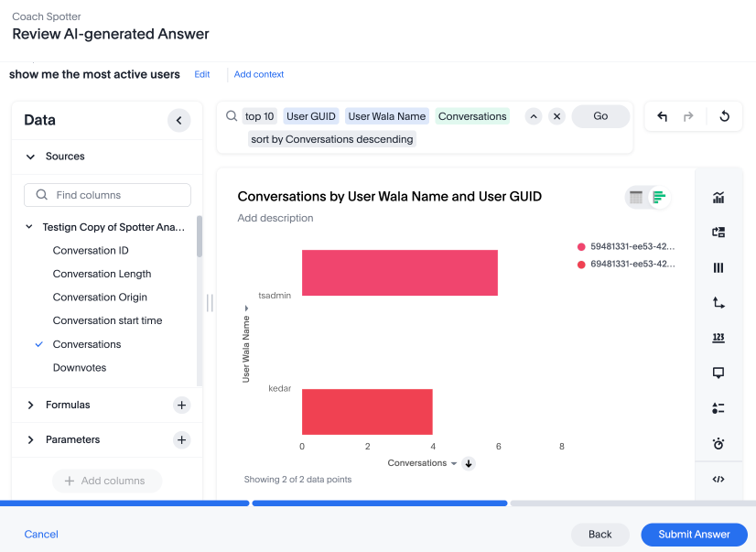Select the change visualization icon
Image resolution: width=756 pixels, height=552 pixels.
pyautogui.click(x=718, y=233)
